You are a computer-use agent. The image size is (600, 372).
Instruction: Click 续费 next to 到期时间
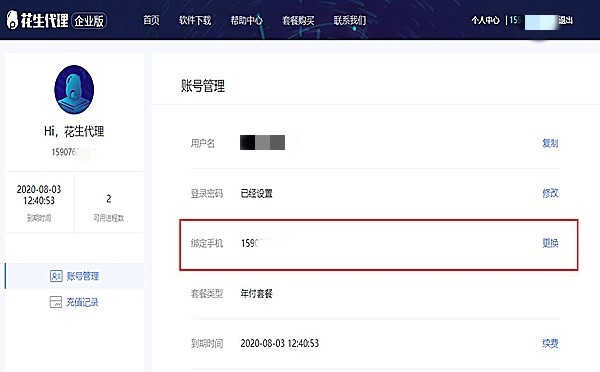[550, 343]
